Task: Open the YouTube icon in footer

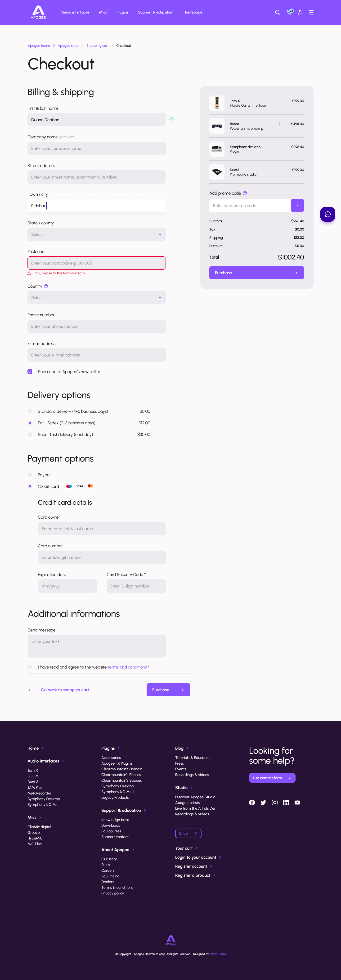Action: point(297,802)
